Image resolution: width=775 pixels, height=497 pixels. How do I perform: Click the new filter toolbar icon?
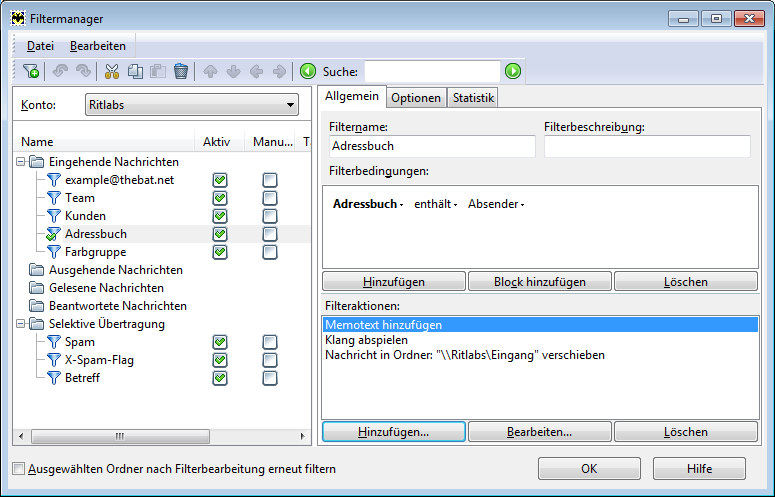point(31,71)
